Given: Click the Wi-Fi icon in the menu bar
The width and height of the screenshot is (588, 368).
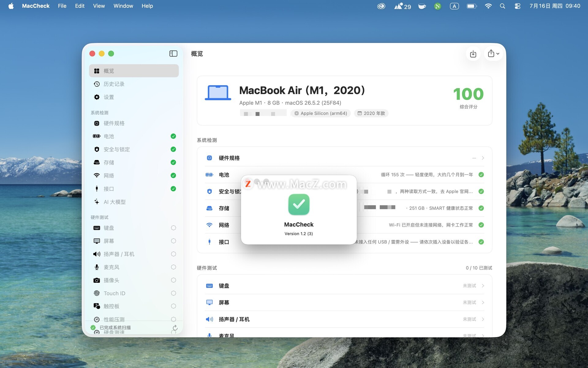Looking at the screenshot, I should tap(488, 6).
